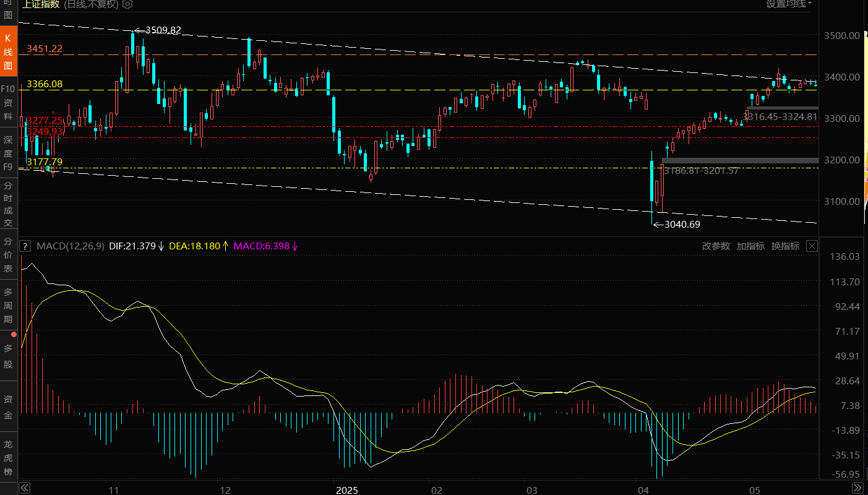This screenshot has height=495, width=868.
Task: Click 换指标 to change the indicator
Action: tap(785, 246)
